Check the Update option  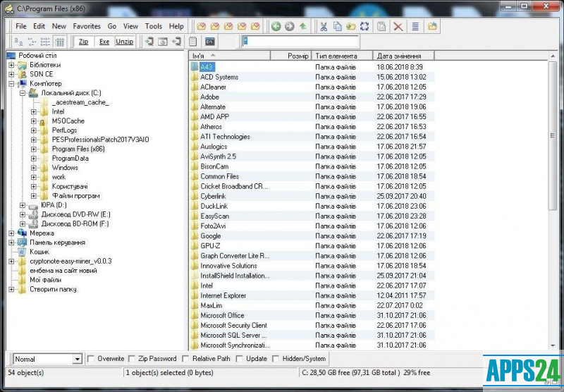(x=239, y=359)
